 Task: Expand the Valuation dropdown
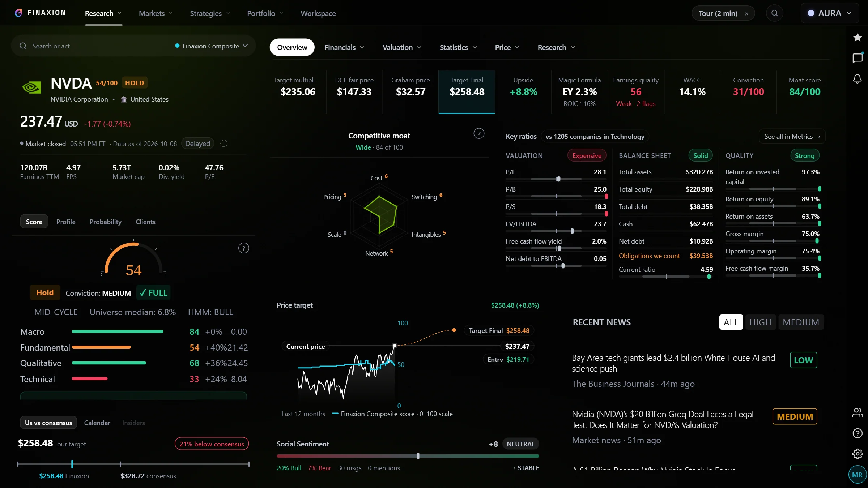[x=402, y=47]
